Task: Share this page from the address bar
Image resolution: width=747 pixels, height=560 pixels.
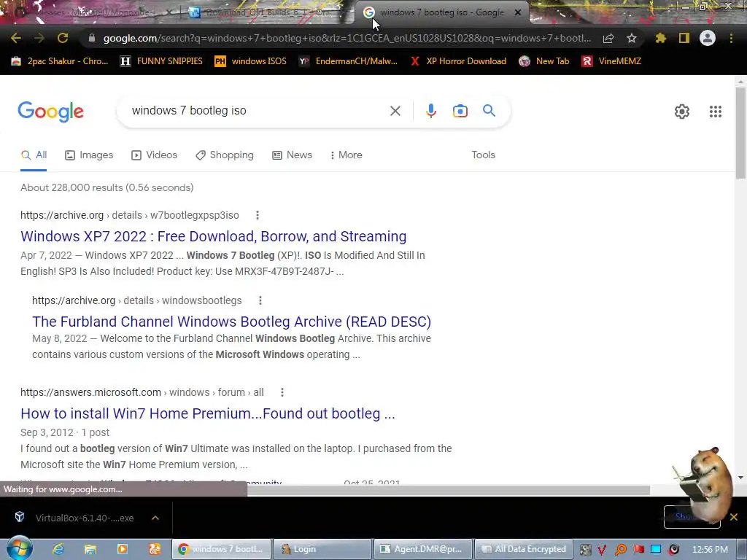Action: coord(608,38)
